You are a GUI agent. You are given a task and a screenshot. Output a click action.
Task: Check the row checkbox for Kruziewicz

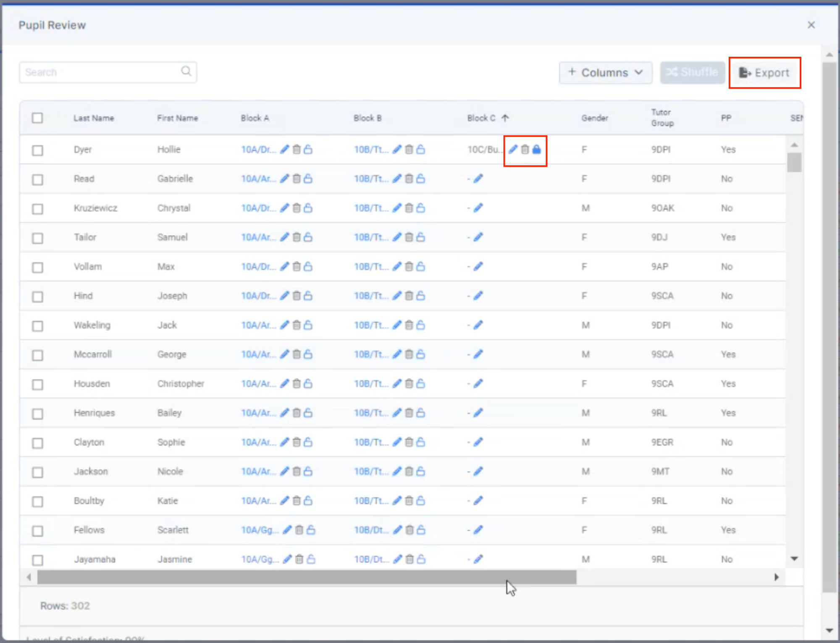click(x=37, y=209)
